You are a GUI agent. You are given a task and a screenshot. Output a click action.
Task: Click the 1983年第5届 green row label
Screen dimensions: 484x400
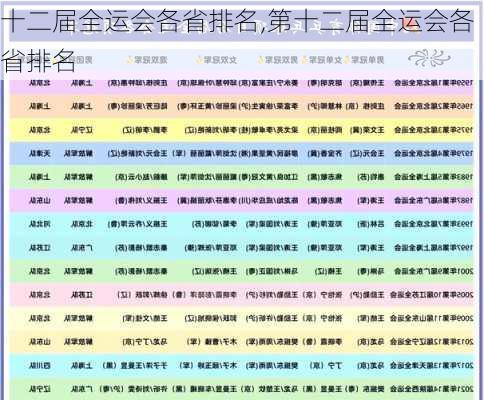tap(433, 177)
